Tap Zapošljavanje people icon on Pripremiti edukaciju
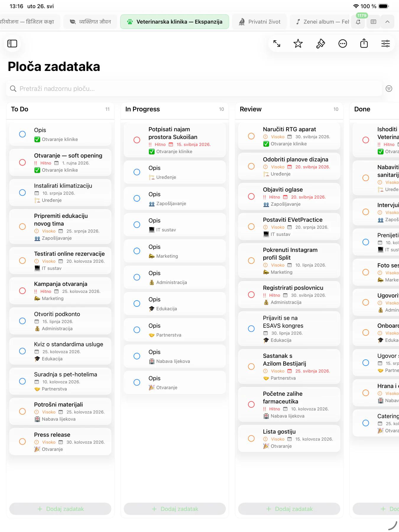This screenshot has height=532, width=399. 37,238
